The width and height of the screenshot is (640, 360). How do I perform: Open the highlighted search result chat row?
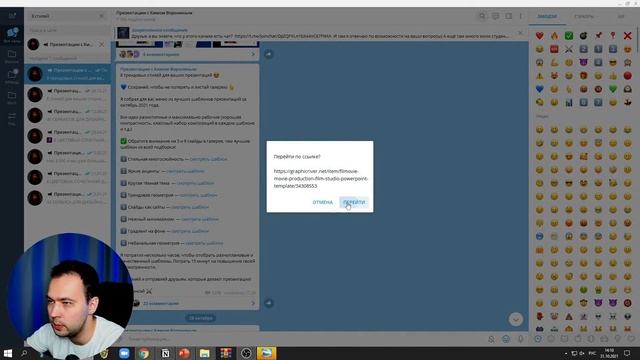pyautogui.click(x=67, y=74)
